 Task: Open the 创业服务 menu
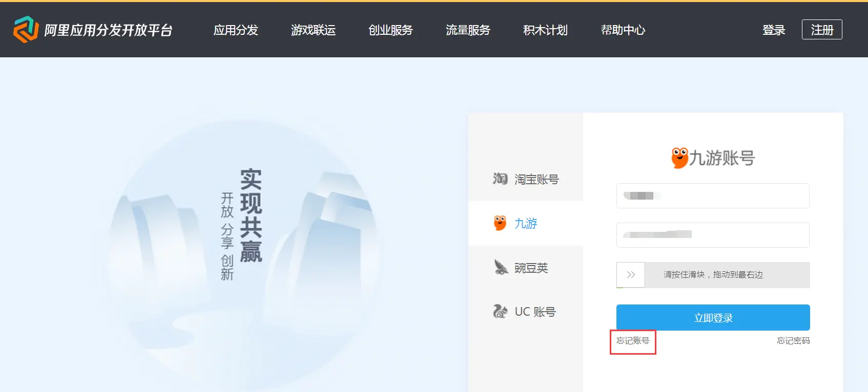click(x=390, y=30)
